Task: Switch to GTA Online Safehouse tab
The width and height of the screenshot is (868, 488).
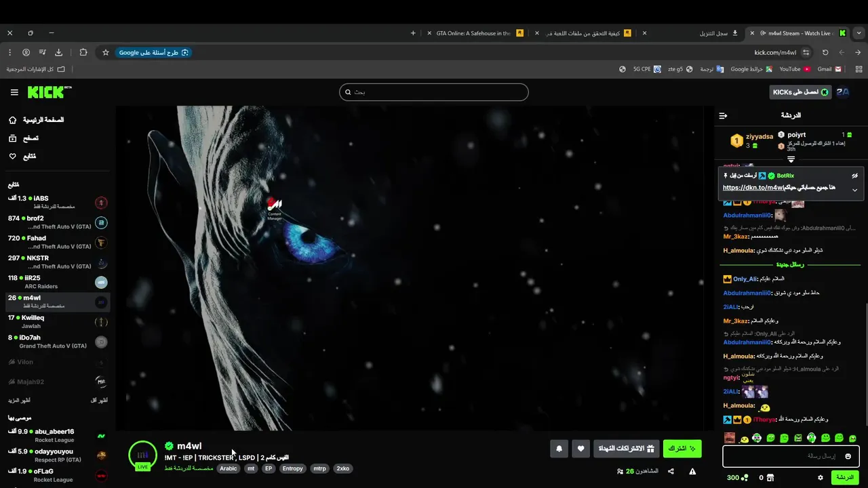Action: click(x=476, y=33)
